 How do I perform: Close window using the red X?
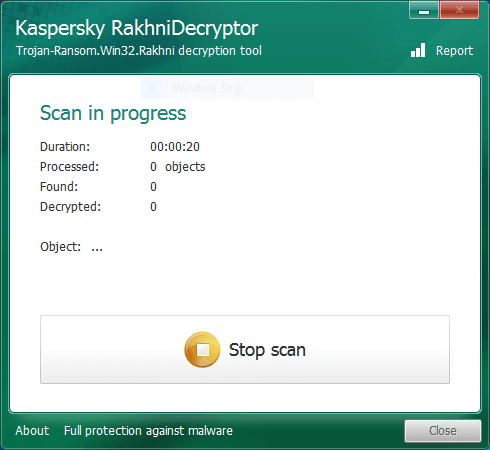coord(459,10)
